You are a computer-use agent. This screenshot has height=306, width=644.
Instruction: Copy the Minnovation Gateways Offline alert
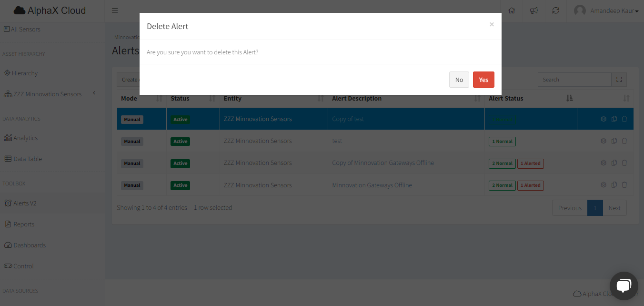coord(614,185)
